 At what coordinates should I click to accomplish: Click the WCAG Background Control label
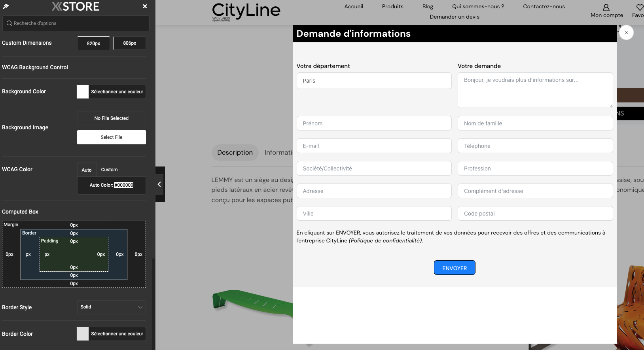(35, 67)
